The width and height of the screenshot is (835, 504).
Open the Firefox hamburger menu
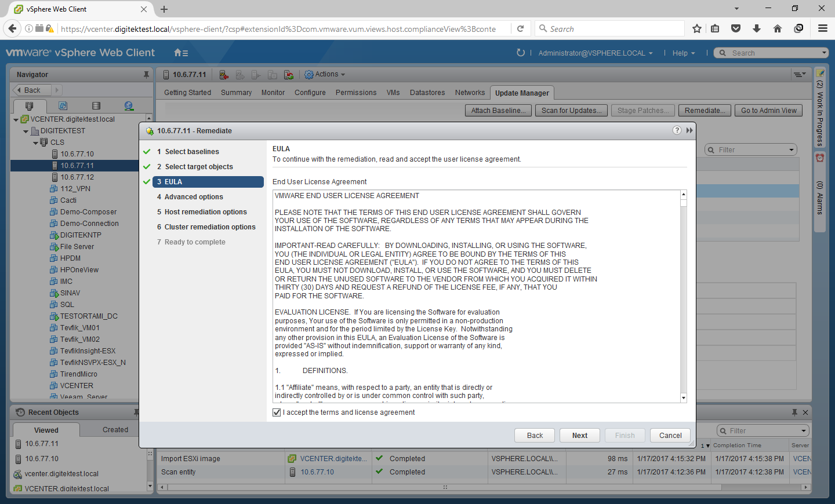click(822, 28)
